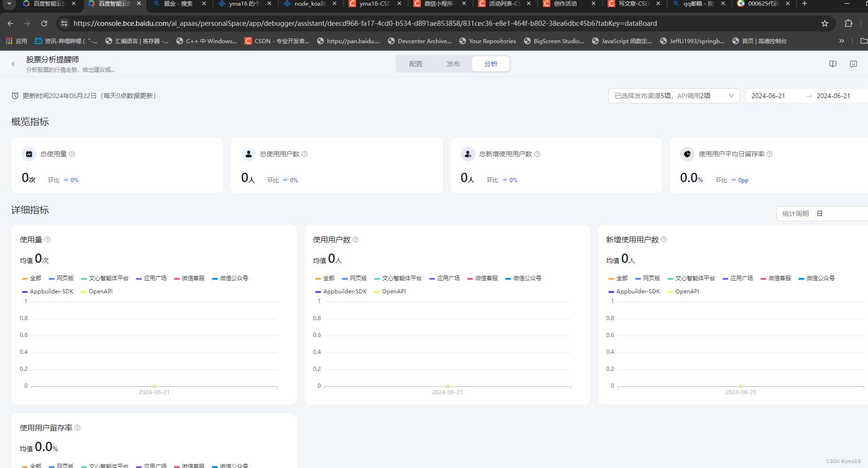868x468 pixels.
Task: Click the help icon beside 使用用户平均日留存率
Action: click(x=769, y=153)
